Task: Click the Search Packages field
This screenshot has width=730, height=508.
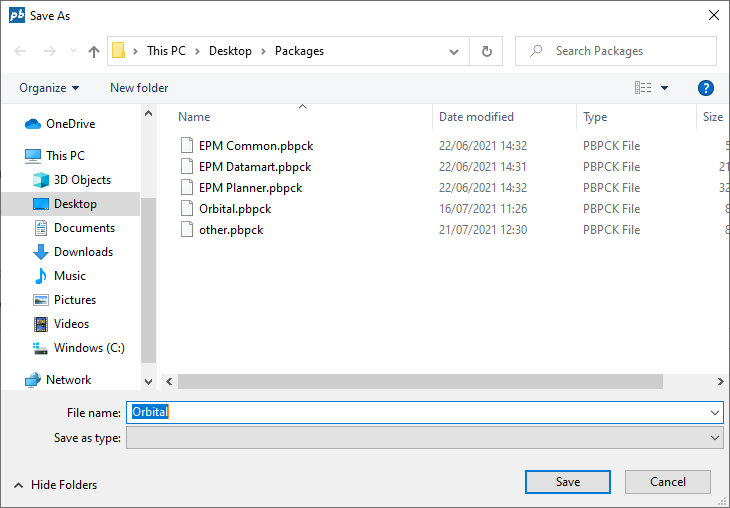Action: [627, 51]
